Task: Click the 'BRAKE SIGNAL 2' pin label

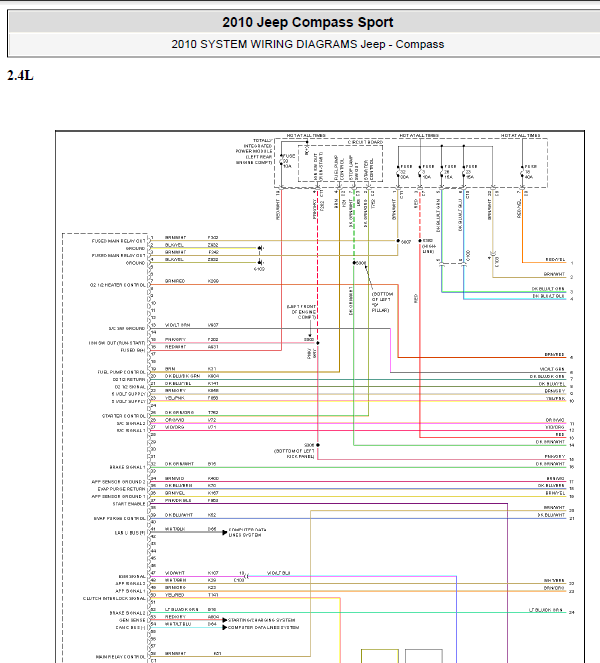Action: (x=127, y=613)
